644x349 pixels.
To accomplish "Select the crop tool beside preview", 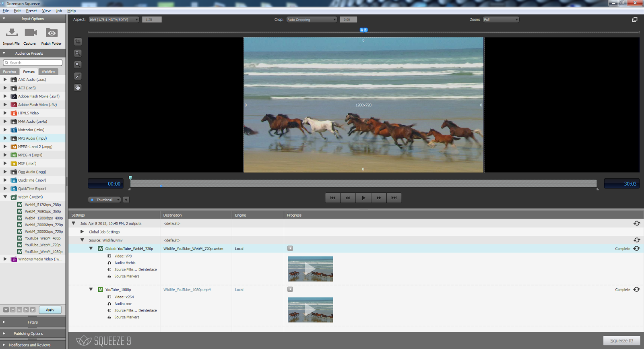I will 78,42.
